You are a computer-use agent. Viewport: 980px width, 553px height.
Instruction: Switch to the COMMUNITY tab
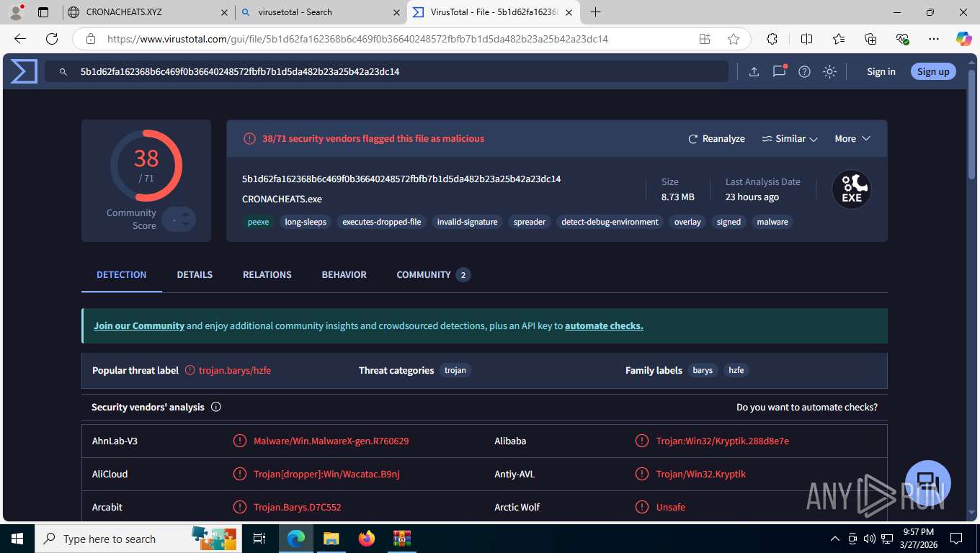433,274
